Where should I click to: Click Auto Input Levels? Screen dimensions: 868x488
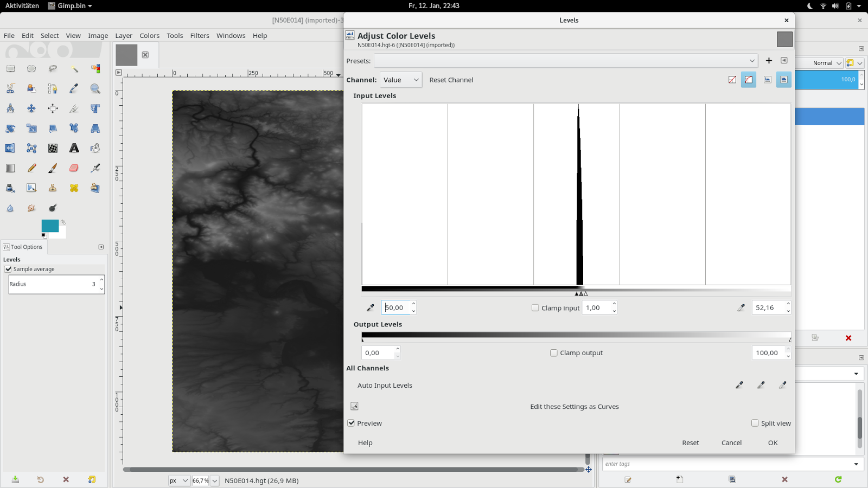[385, 386]
